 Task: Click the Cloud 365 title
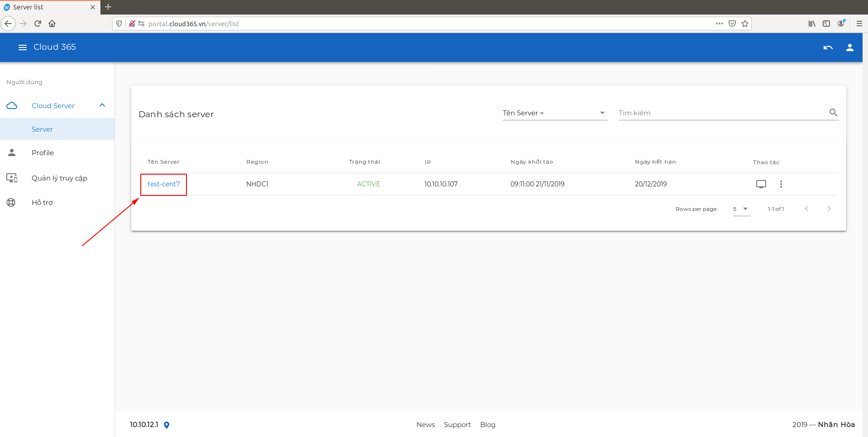tap(55, 47)
